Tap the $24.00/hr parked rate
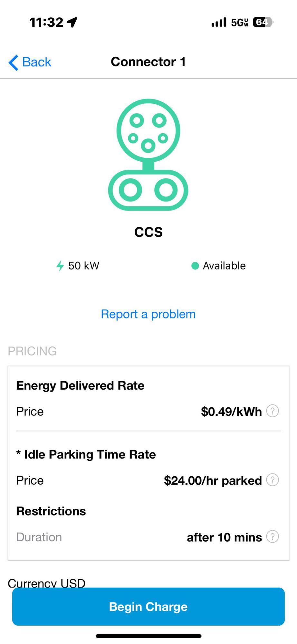 [x=213, y=480]
